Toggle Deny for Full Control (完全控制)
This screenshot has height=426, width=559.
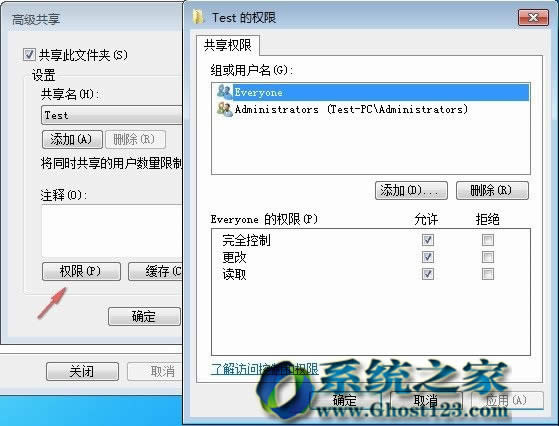(x=488, y=240)
